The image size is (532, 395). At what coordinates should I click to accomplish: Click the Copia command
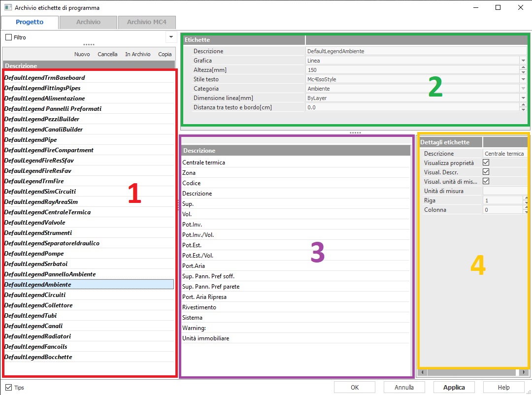(x=165, y=54)
